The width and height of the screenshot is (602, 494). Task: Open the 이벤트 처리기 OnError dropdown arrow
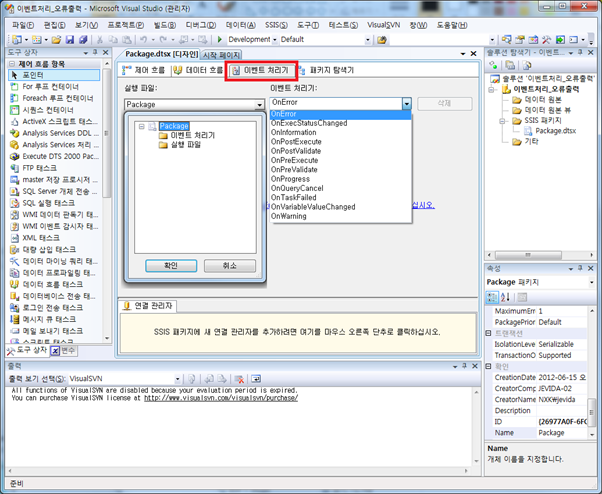pos(407,103)
